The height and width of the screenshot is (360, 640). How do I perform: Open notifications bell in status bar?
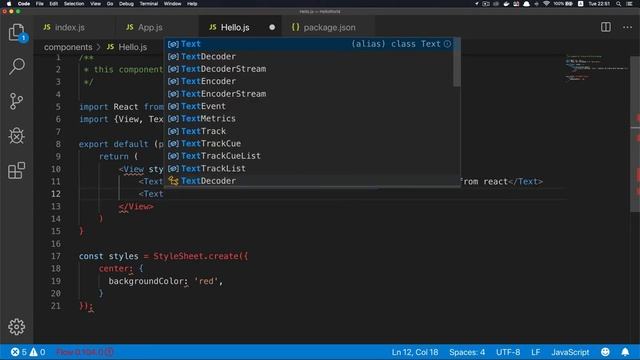click(625, 352)
